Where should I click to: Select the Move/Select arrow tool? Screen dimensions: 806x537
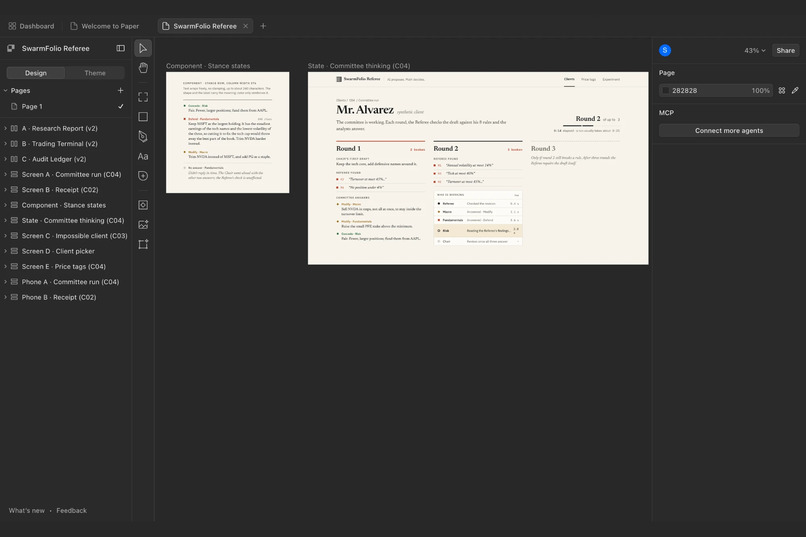[x=143, y=48]
